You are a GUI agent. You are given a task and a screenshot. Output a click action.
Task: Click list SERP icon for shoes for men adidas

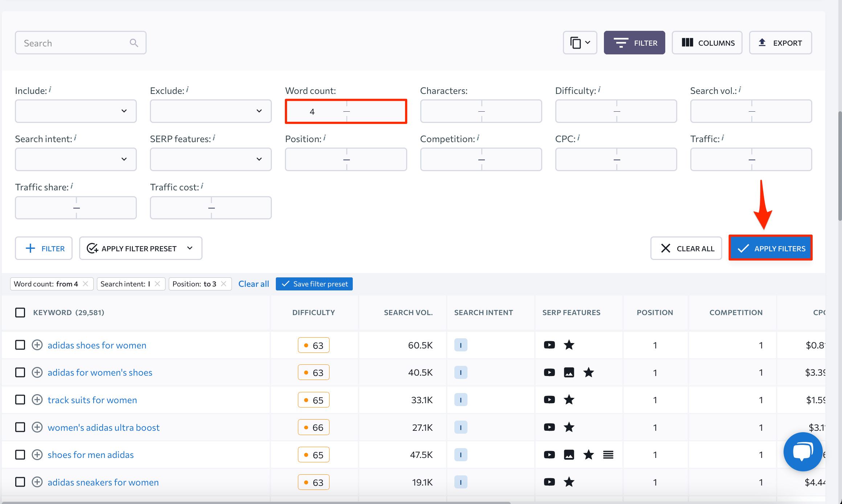[x=608, y=455]
